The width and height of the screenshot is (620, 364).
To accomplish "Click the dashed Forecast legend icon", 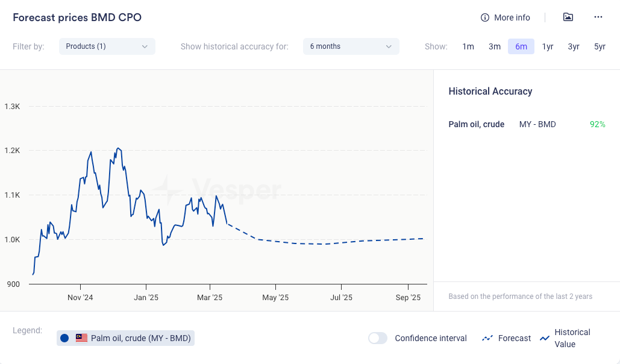I will click(x=487, y=339).
